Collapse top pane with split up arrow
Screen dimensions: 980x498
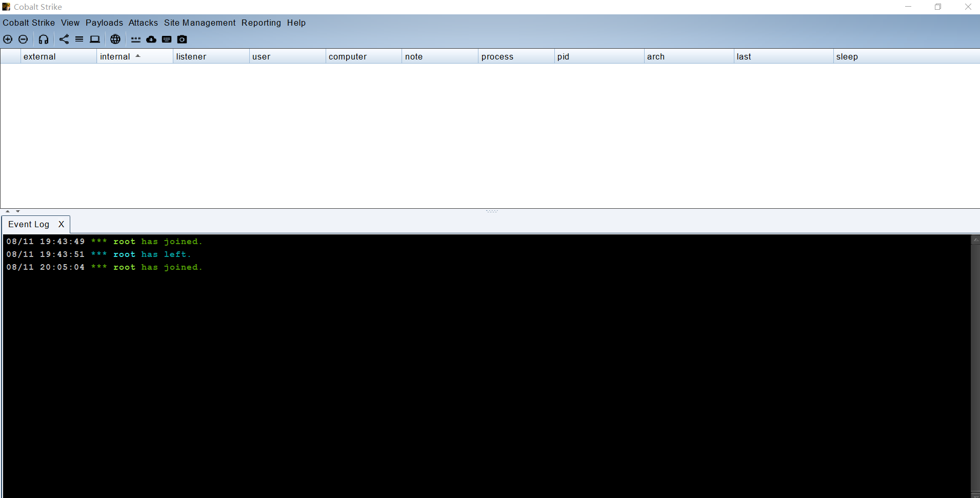8,211
